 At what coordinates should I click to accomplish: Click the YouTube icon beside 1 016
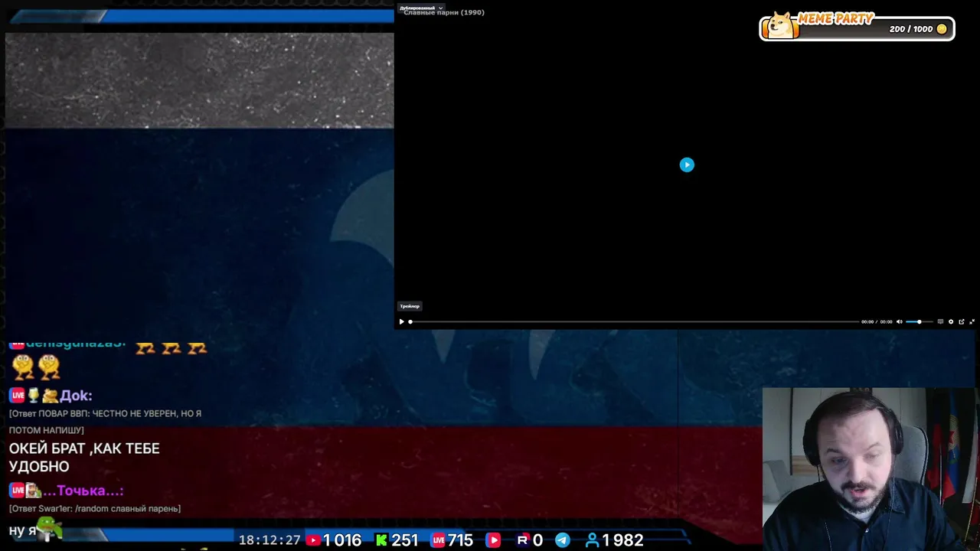[x=313, y=540]
